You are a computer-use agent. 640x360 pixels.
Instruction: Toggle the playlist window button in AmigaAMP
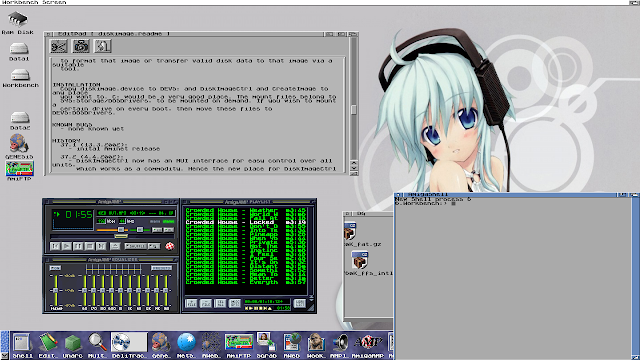point(169,230)
